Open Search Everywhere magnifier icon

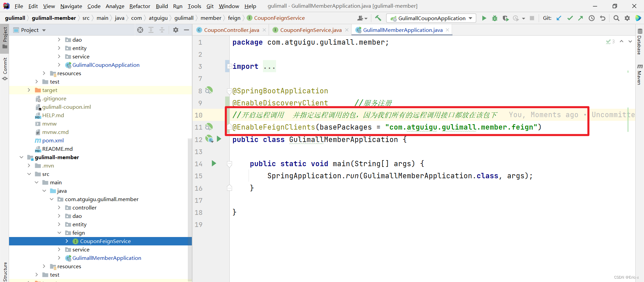coord(616,18)
